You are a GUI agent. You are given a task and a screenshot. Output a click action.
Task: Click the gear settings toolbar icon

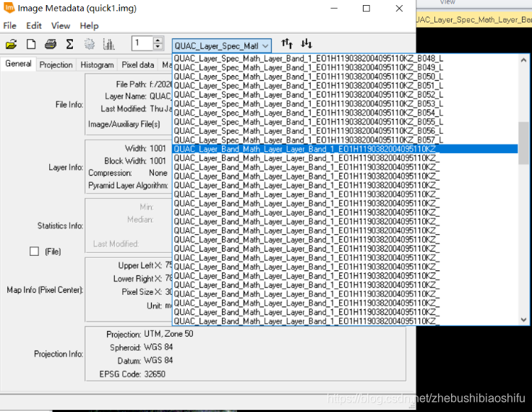point(90,44)
